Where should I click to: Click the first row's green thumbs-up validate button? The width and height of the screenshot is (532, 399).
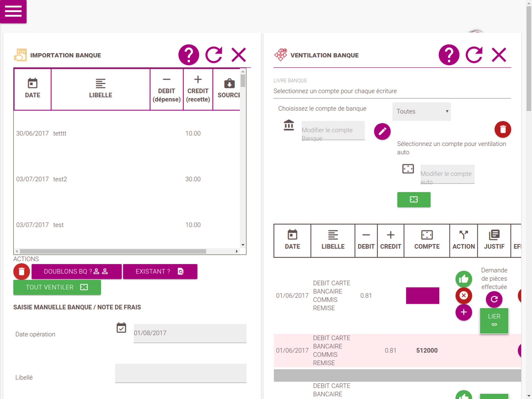pyautogui.click(x=464, y=279)
